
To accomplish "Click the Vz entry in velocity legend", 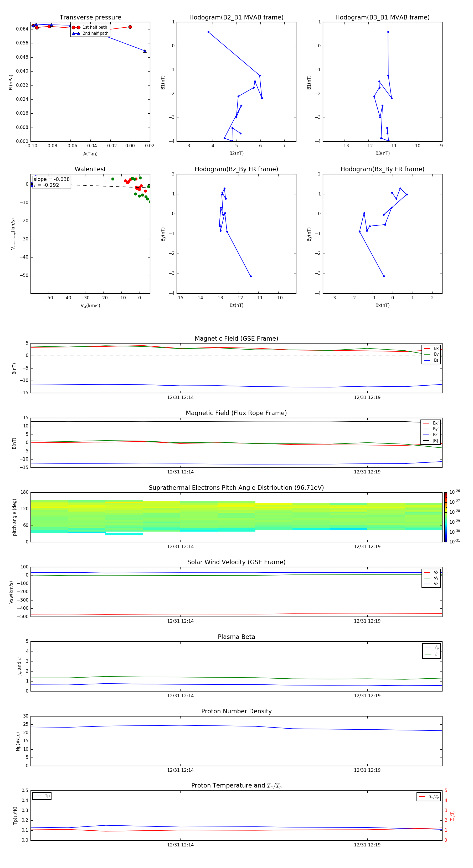I will 431,584.
